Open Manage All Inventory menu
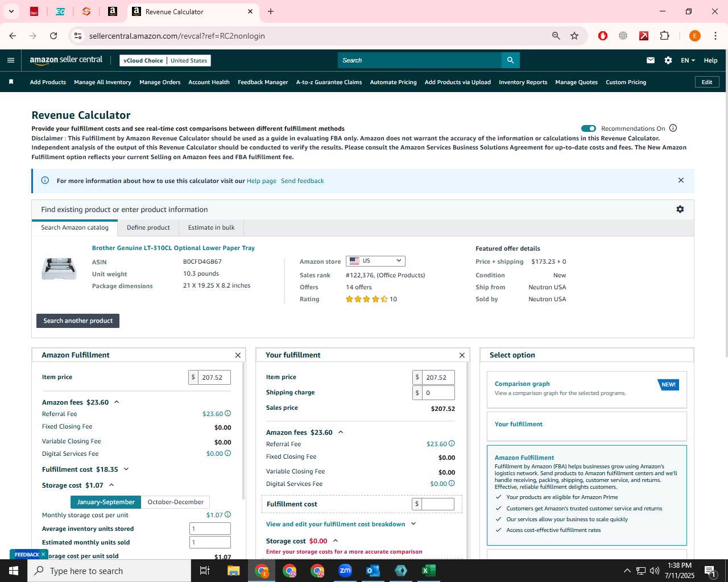Image resolution: width=728 pixels, height=582 pixels. [102, 82]
